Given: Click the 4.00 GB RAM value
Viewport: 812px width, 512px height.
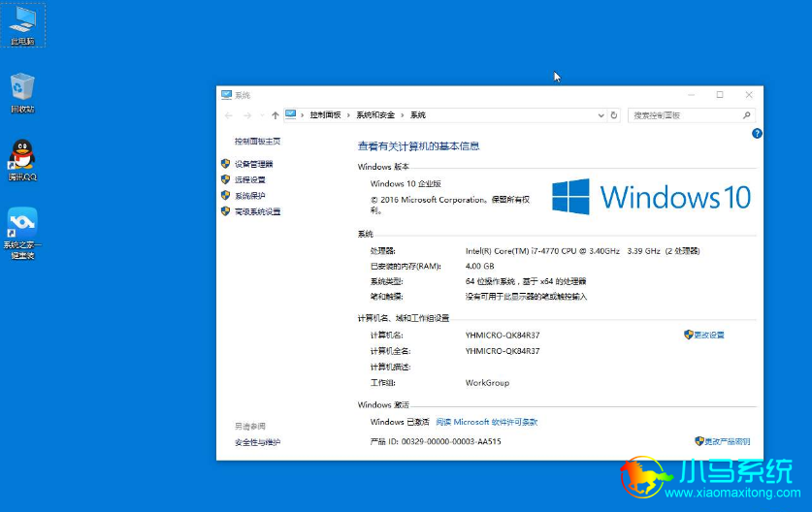Looking at the screenshot, I should 479,266.
